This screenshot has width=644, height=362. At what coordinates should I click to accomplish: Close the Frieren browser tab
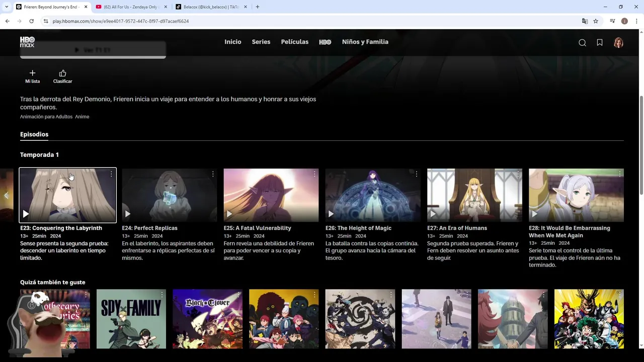[x=86, y=7]
